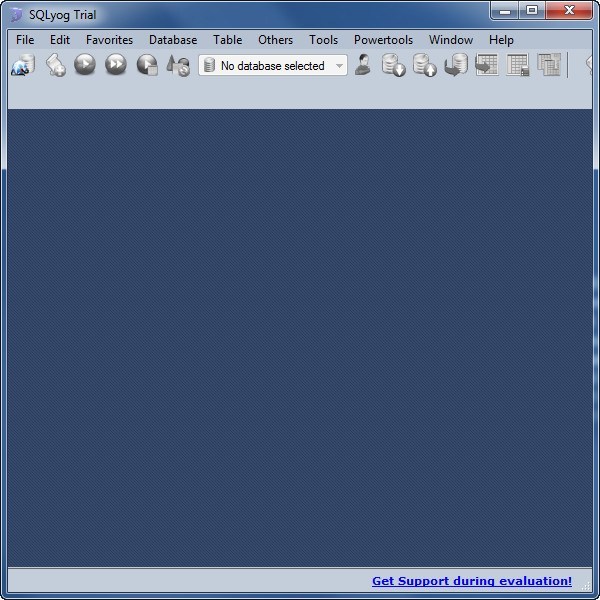The width and height of the screenshot is (600, 600).
Task: Open the Powertools menu
Action: [383, 40]
